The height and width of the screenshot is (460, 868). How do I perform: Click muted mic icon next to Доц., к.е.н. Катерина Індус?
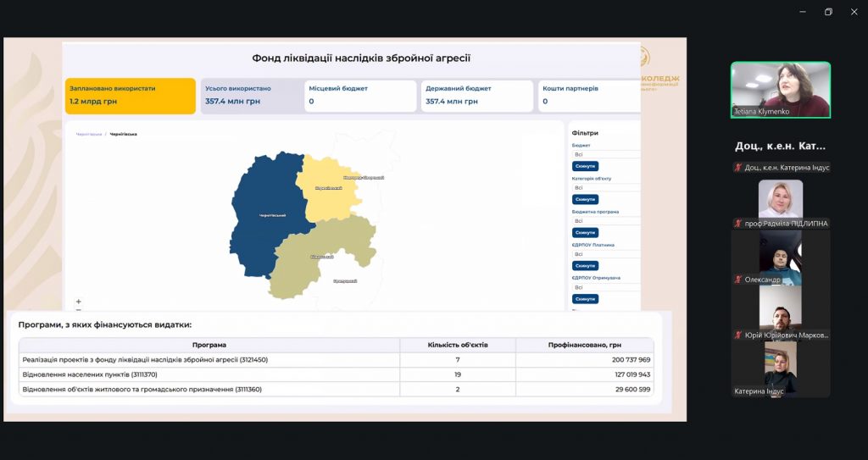(x=738, y=168)
